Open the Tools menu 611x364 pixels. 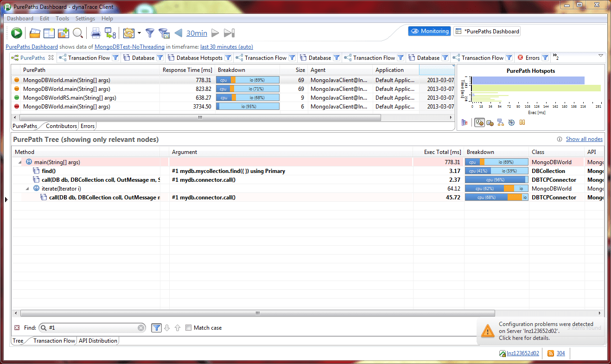62,19
